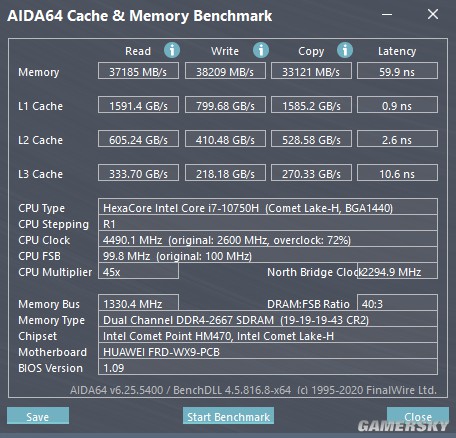Viewport: 456px width, 438px height.
Task: Click the Start Benchmark button
Action: click(228, 416)
